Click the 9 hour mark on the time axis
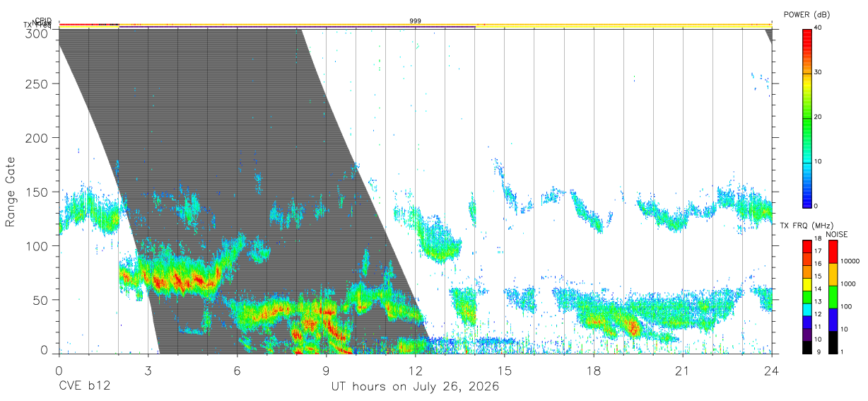Screen dimensions: 868x401 point(326,371)
